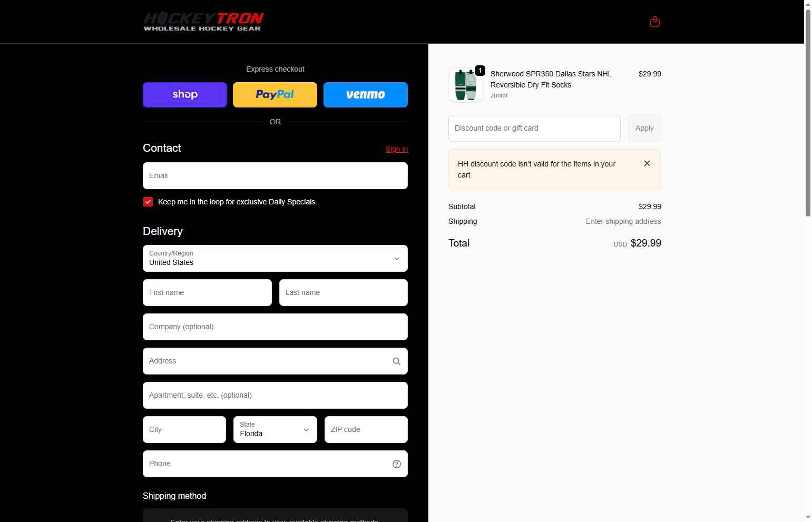Click the Dallas Stars socks product thumbnail
Viewport: 812px width, 522px height.
pyautogui.click(x=466, y=85)
